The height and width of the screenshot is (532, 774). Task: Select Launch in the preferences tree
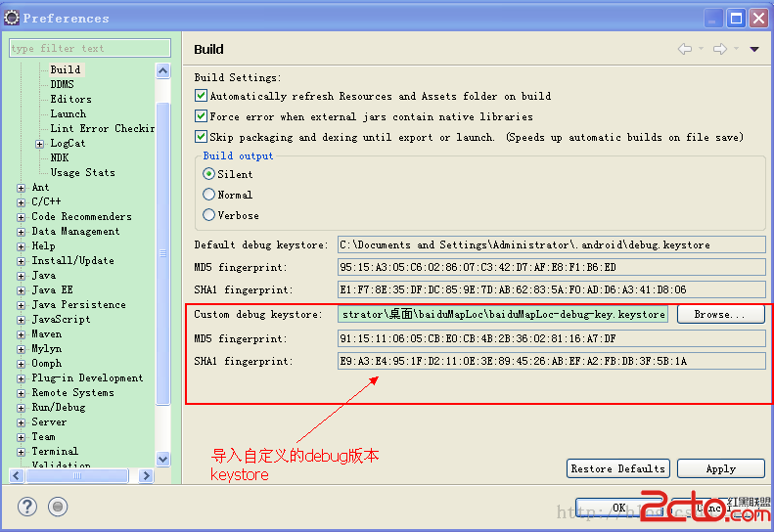click(x=68, y=114)
